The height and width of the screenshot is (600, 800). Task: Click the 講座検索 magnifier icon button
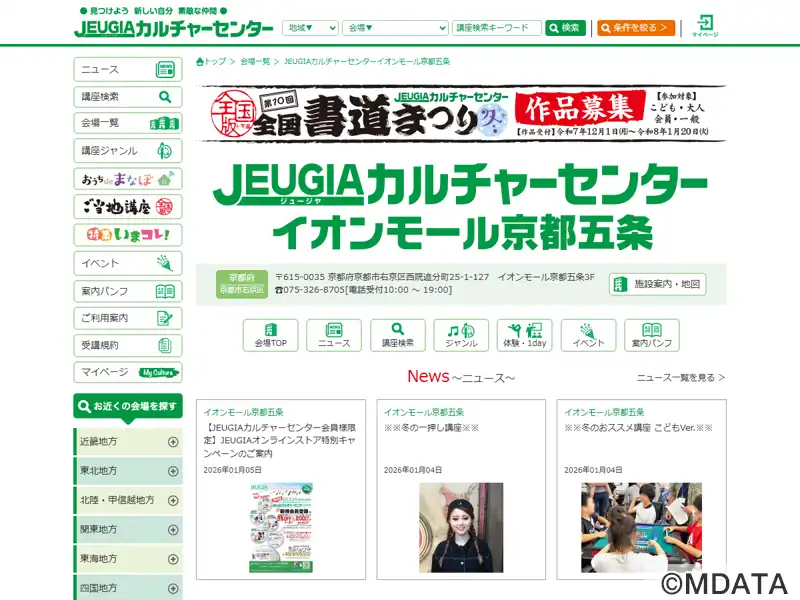[397, 335]
